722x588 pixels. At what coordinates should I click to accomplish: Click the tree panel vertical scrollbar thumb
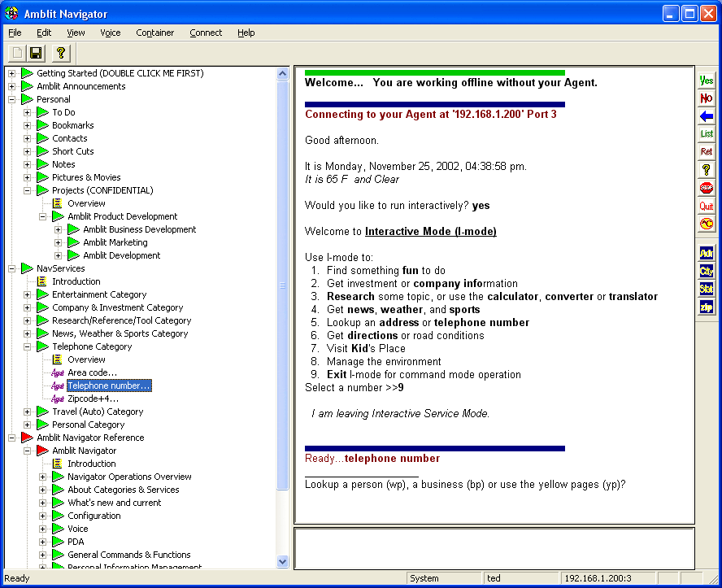pos(283,285)
